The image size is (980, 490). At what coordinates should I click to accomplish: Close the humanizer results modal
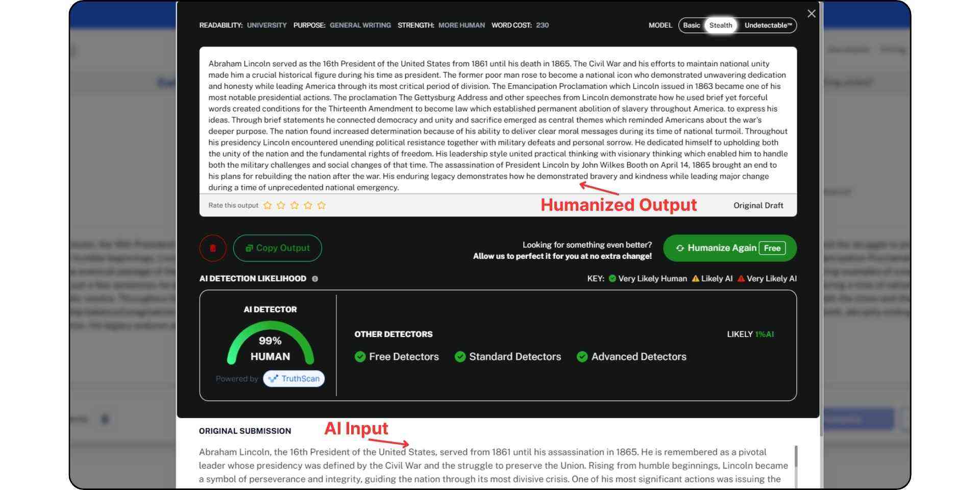[812, 14]
